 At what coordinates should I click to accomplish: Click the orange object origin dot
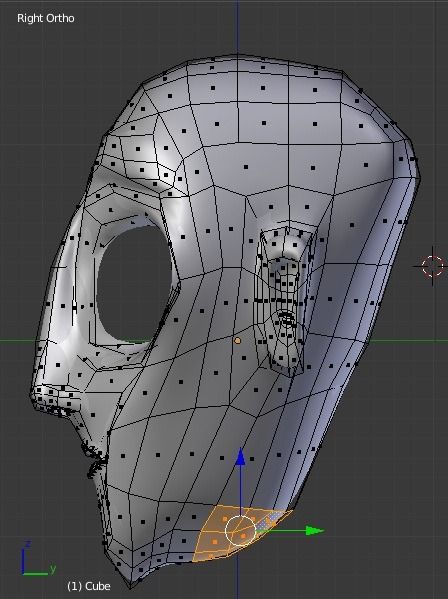click(238, 341)
